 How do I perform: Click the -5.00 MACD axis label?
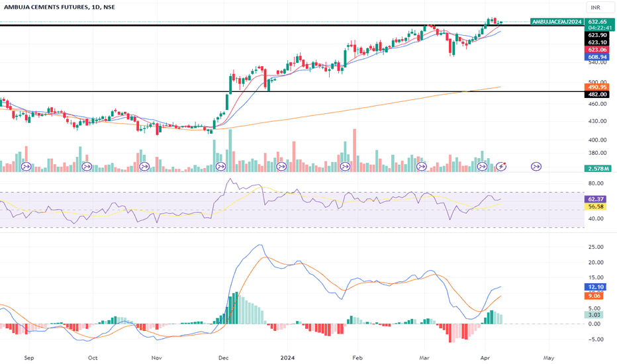tap(596, 340)
